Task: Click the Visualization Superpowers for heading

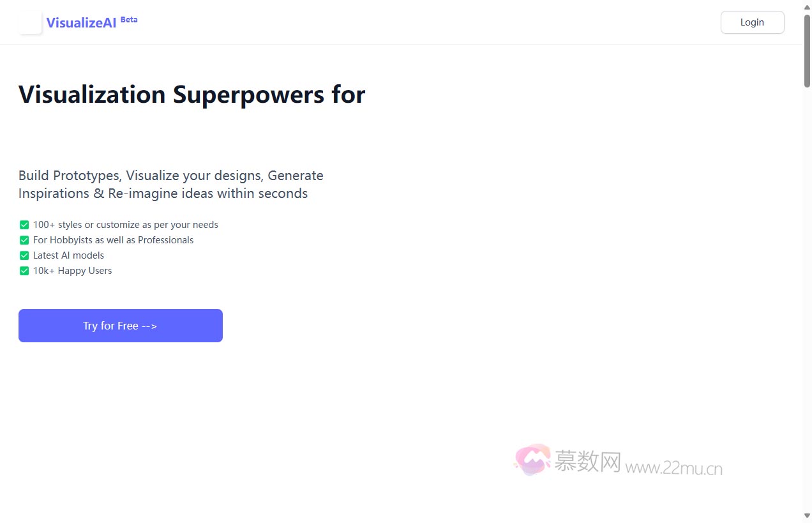Action: (192, 95)
